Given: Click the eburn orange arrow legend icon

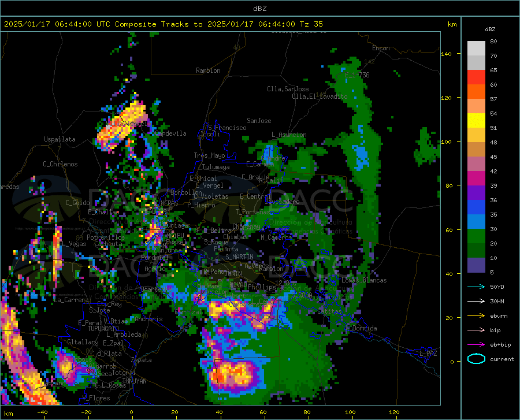Looking at the screenshot, I should tap(476, 316).
